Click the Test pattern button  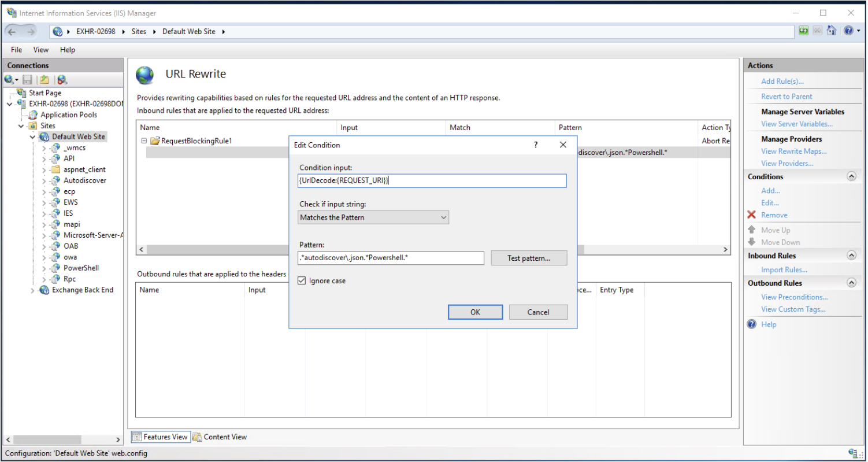pyautogui.click(x=529, y=258)
